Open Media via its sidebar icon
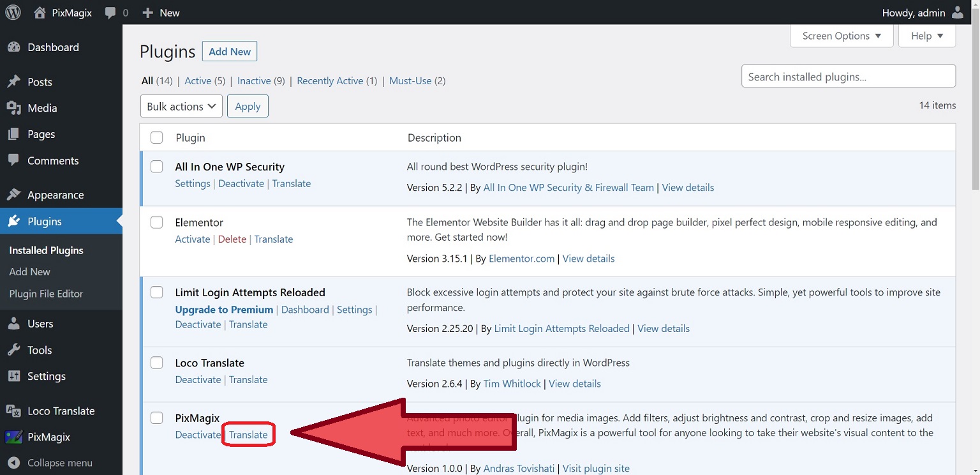980x475 pixels. pyautogui.click(x=13, y=108)
